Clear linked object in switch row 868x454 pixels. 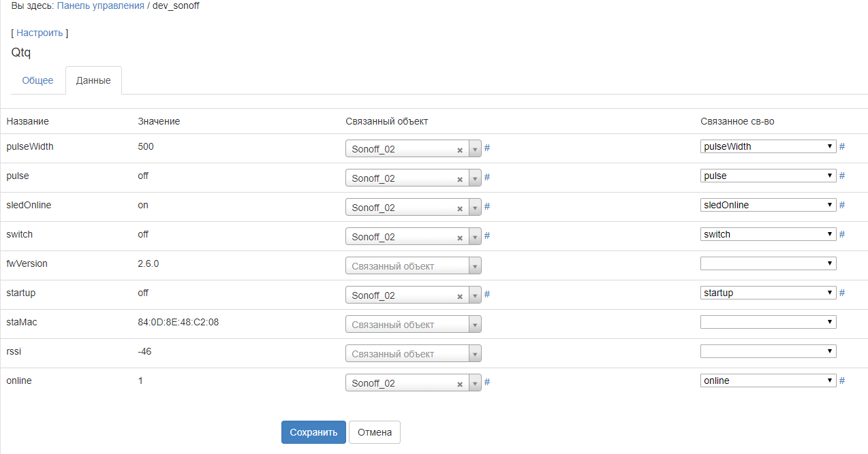[x=460, y=238]
